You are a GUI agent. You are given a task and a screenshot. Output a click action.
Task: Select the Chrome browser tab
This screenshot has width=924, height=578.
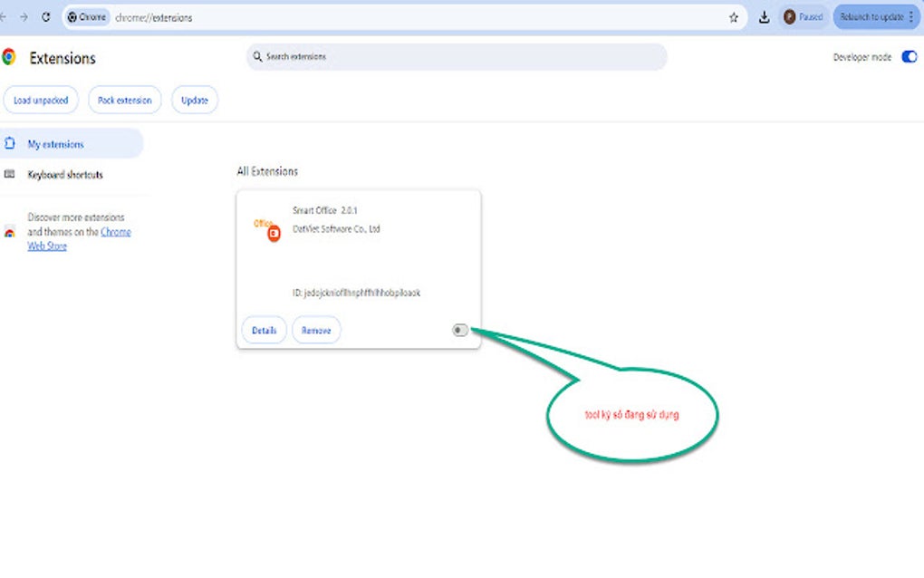click(x=86, y=16)
